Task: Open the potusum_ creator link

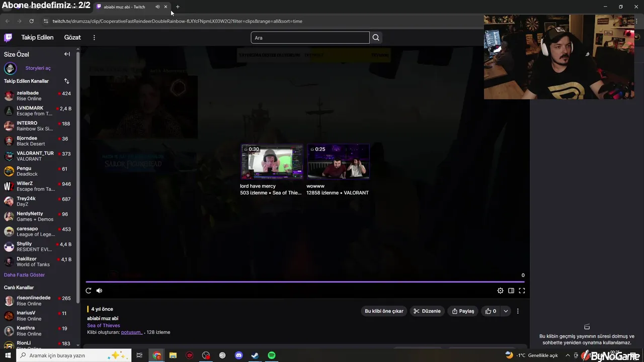Action: coord(132,332)
